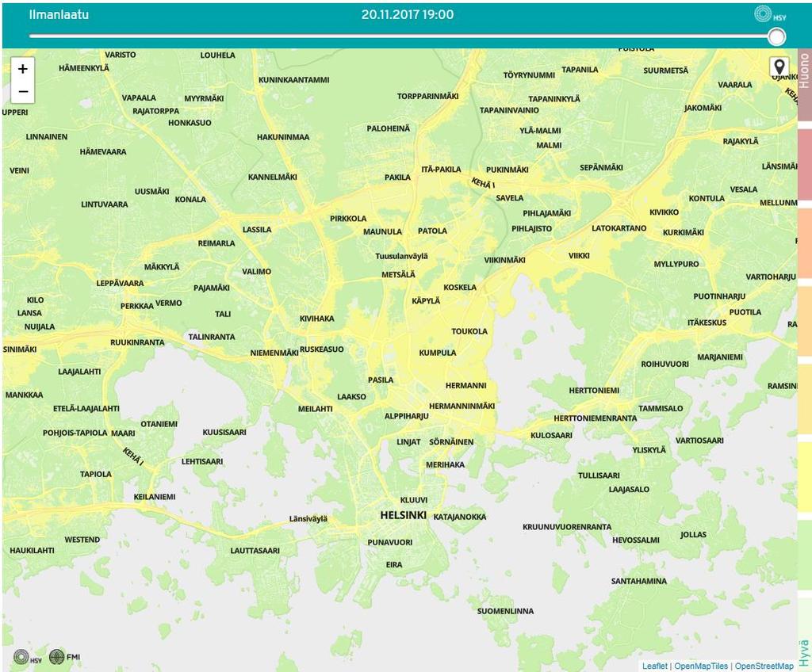Image resolution: width=812 pixels, height=672 pixels.
Task: Click the MEILAHTI map label
Action: (315, 409)
